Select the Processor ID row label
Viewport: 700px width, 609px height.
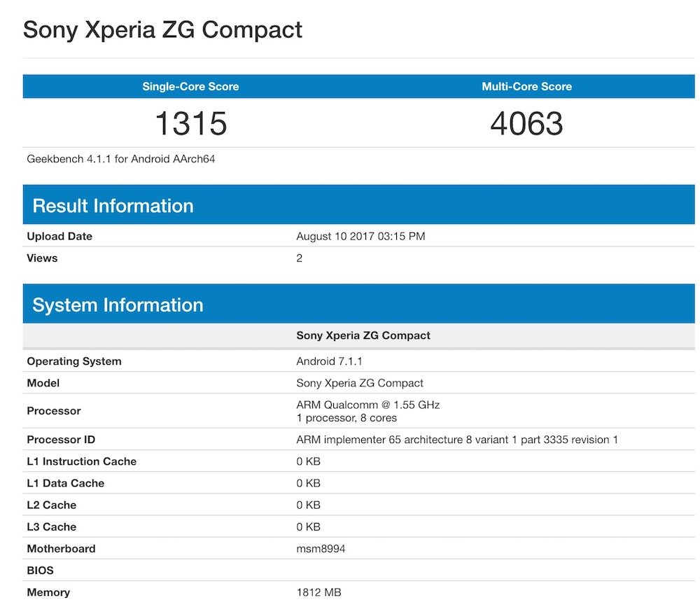coord(61,440)
